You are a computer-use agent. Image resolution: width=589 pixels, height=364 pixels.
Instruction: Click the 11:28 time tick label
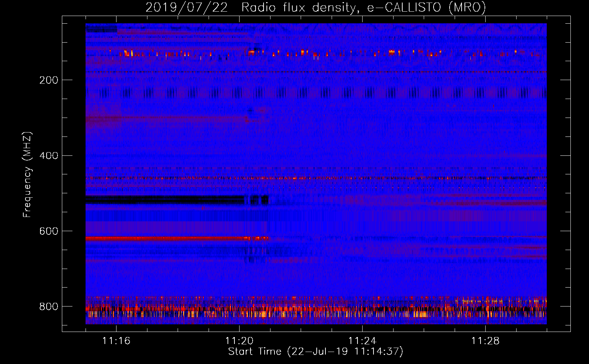pos(486,341)
